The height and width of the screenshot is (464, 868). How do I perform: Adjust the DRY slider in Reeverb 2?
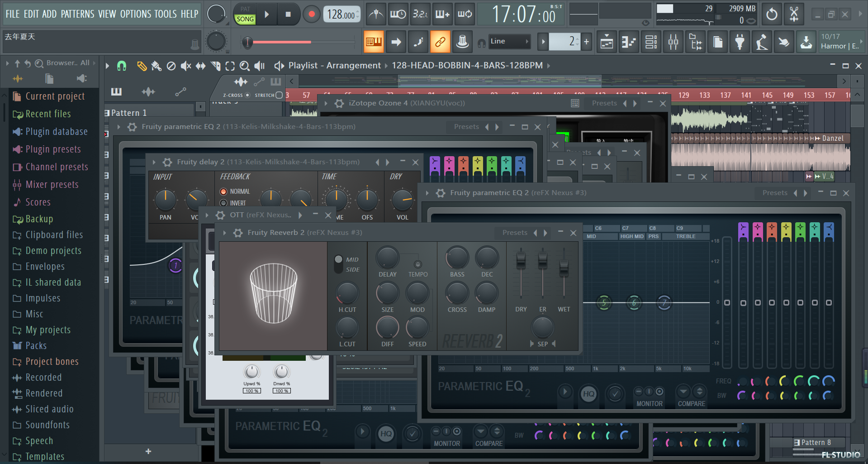point(521,260)
